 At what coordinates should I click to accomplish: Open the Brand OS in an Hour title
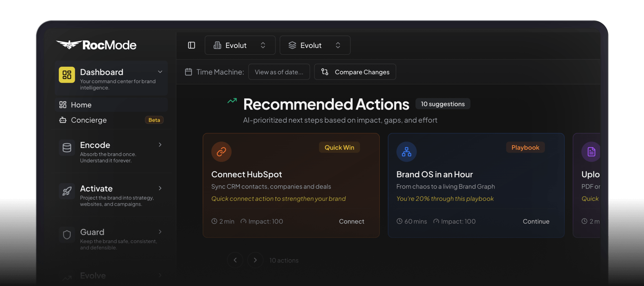(435, 174)
